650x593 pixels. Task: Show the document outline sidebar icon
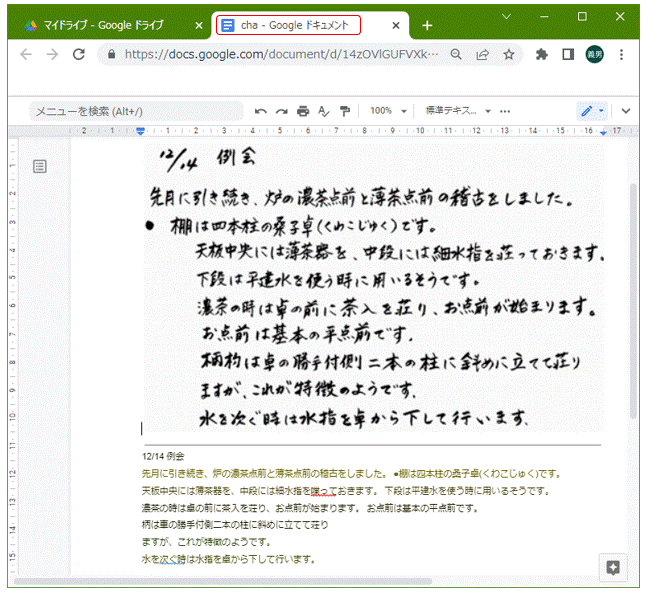tap(40, 166)
